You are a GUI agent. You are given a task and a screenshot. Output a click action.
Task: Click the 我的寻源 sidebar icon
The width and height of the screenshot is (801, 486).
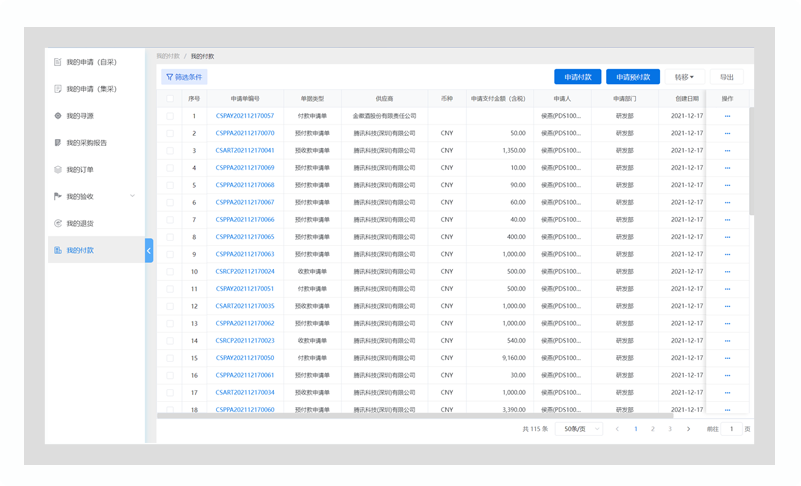[x=58, y=116]
